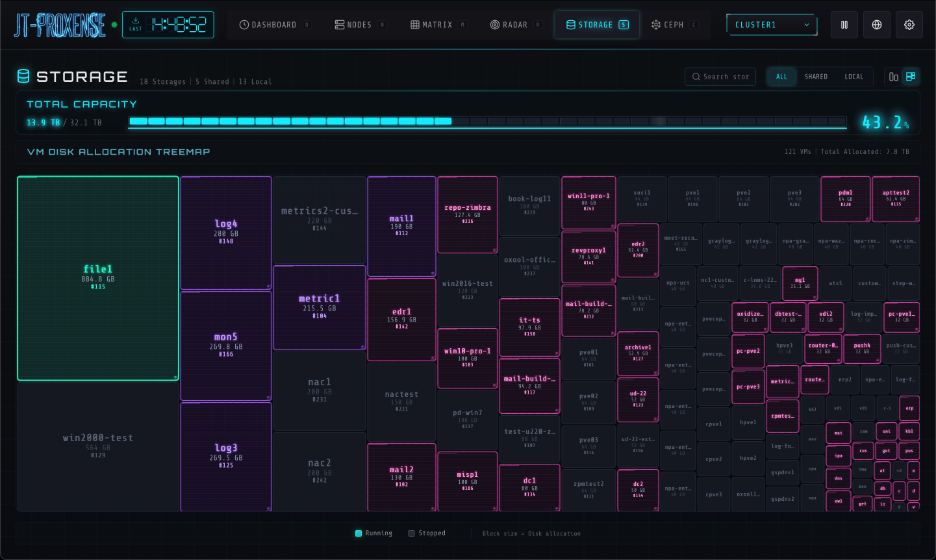The height and width of the screenshot is (560, 936).
Task: Select the log4 treemap block
Action: click(x=226, y=233)
